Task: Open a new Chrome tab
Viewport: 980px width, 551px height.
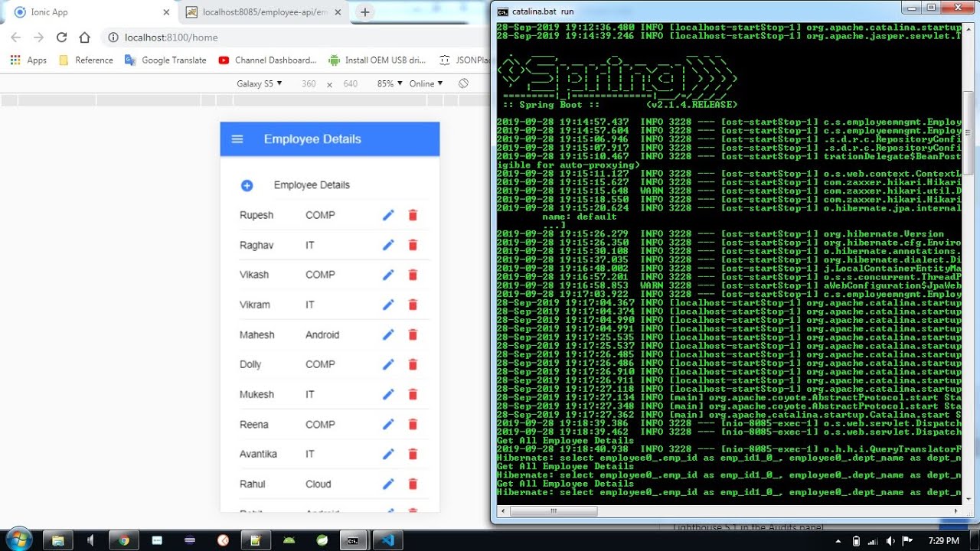Action: click(365, 12)
